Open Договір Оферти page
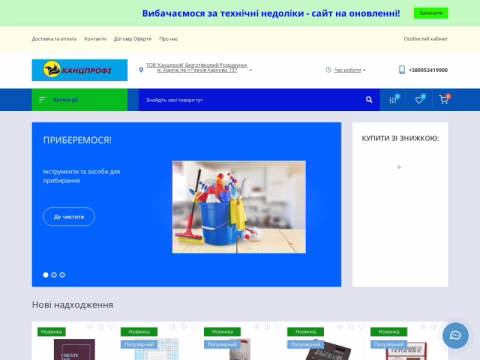 tap(133, 39)
